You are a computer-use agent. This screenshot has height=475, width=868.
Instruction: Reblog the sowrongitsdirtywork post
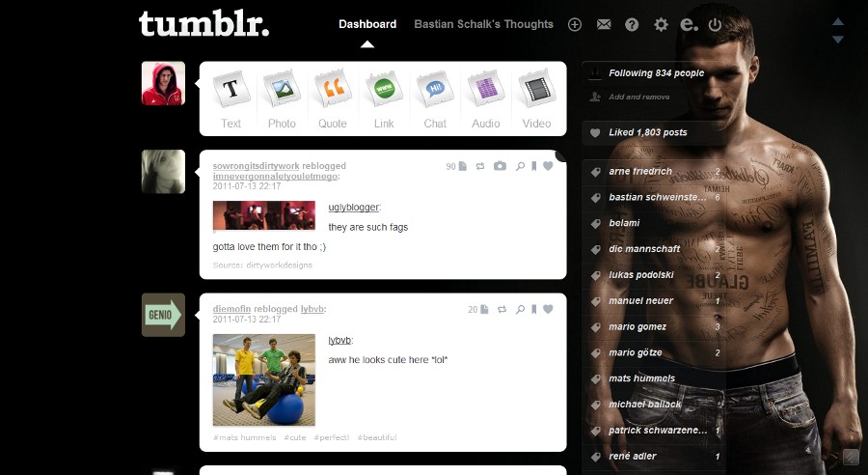[480, 166]
